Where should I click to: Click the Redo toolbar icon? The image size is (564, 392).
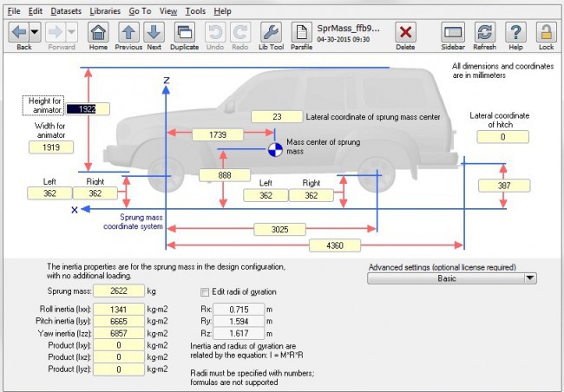tap(239, 32)
